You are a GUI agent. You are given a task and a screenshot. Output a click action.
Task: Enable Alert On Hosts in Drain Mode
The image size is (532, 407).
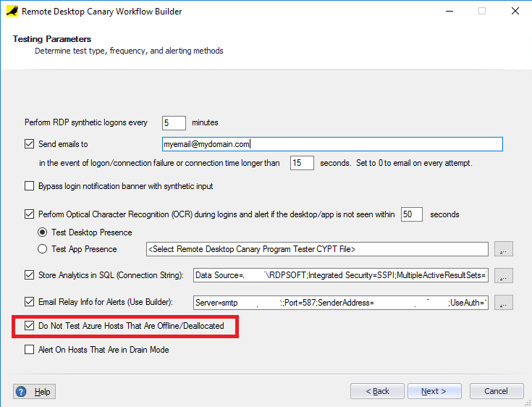click(29, 350)
